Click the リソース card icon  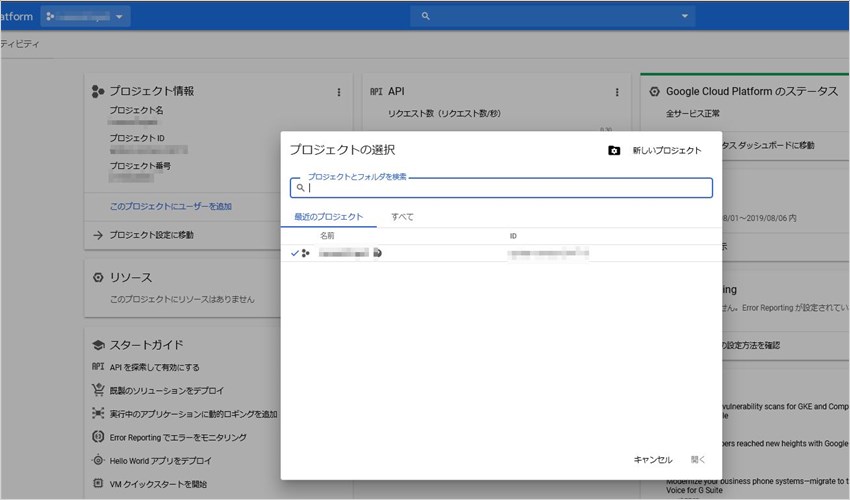[x=98, y=278]
